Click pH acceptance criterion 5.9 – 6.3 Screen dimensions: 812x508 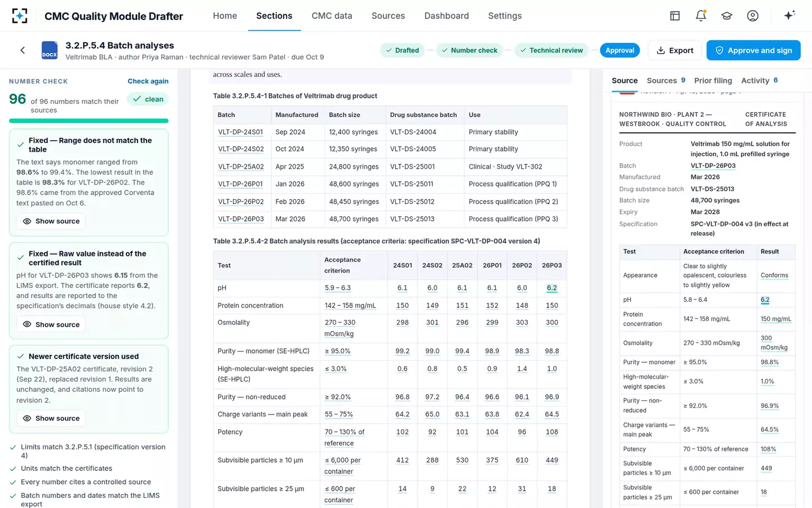(x=338, y=288)
